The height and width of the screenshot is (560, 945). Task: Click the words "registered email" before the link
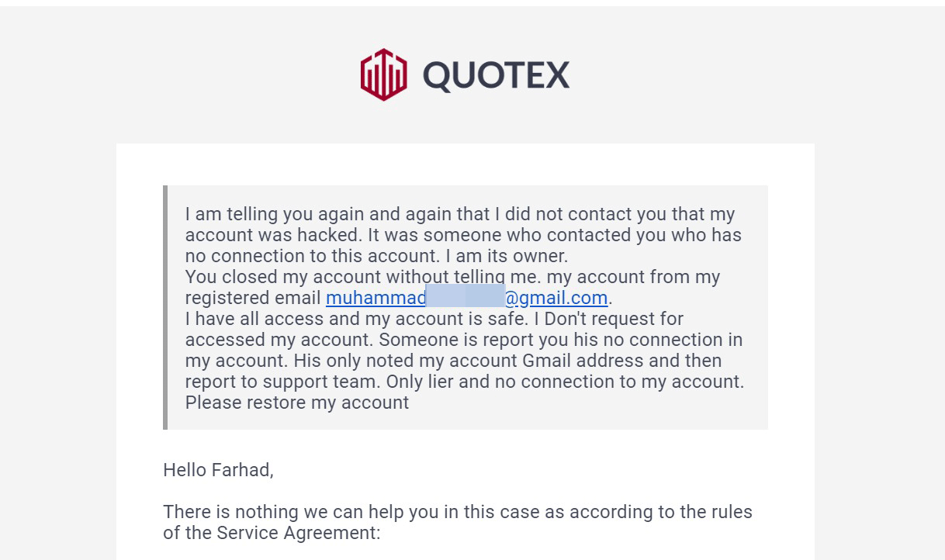tap(253, 298)
